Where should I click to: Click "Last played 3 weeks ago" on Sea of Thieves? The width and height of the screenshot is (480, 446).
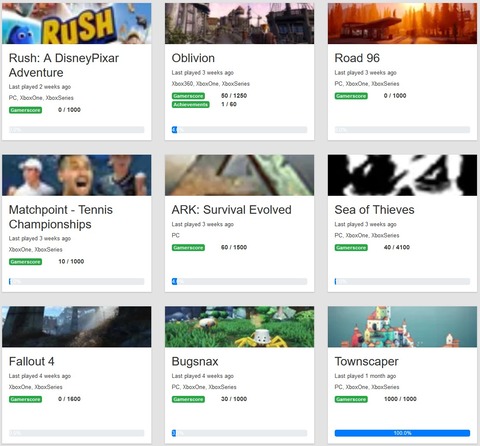[x=366, y=224]
